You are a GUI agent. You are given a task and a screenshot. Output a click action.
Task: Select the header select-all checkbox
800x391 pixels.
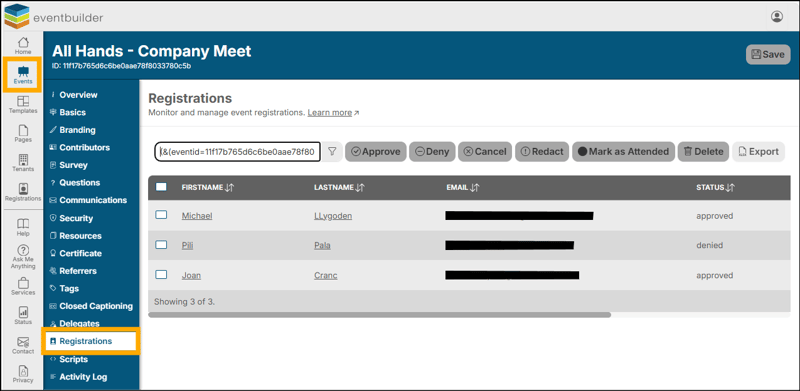click(x=161, y=187)
